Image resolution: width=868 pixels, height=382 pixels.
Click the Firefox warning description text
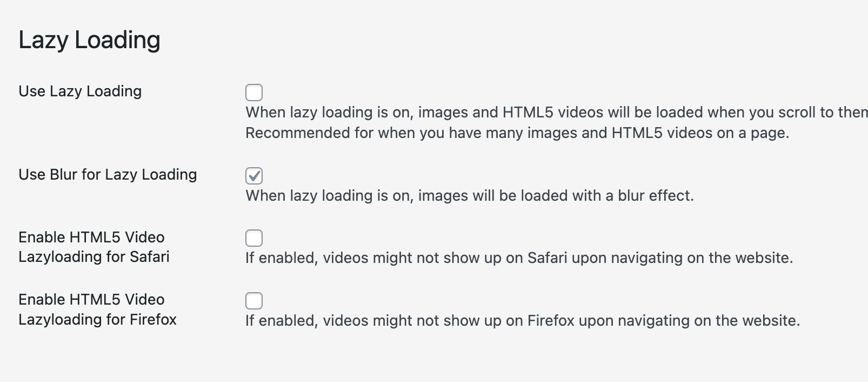(x=522, y=321)
